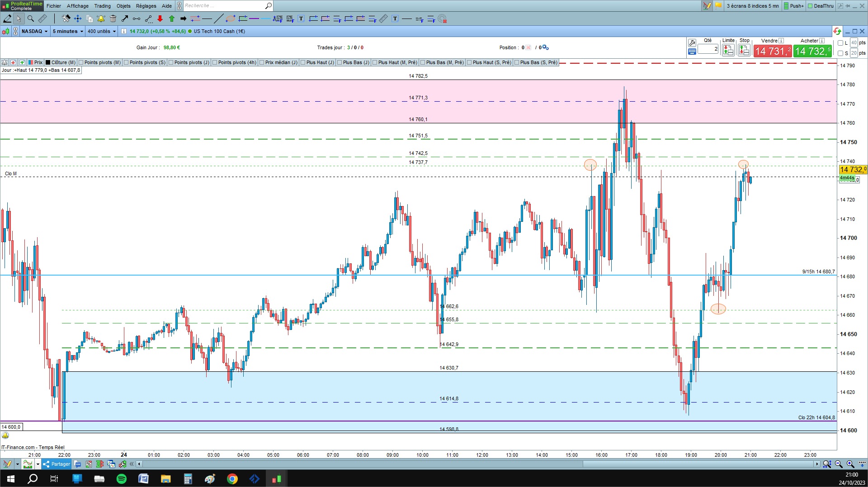
Task: Enable Points pivots (4h) checkbox
Action: point(215,62)
